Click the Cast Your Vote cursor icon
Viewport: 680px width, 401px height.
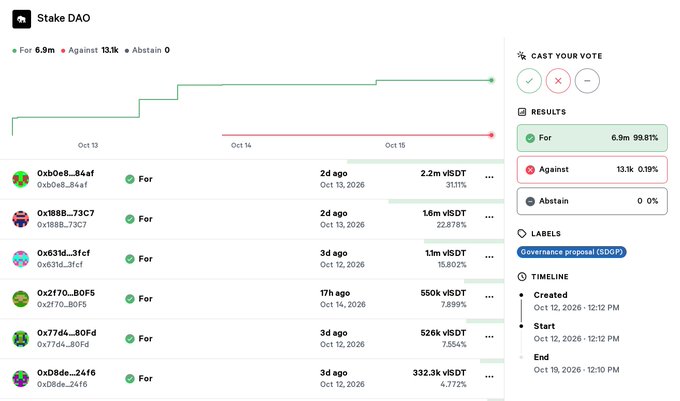click(x=522, y=55)
